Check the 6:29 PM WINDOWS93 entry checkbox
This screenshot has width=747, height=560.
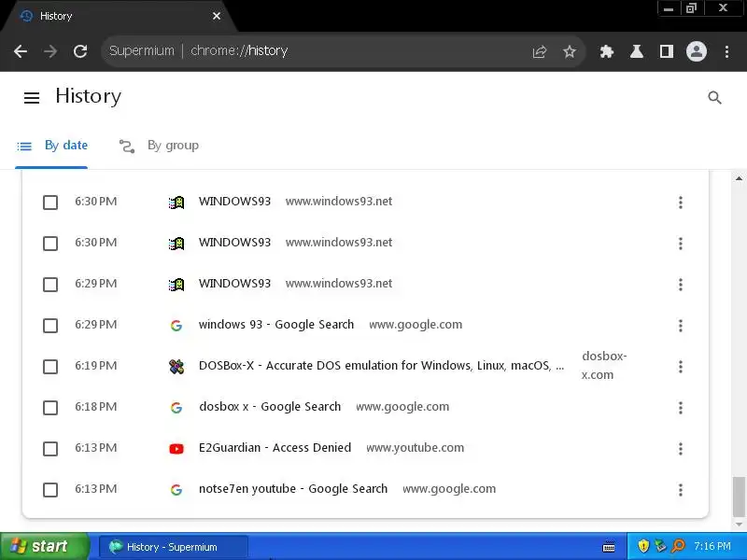50,285
